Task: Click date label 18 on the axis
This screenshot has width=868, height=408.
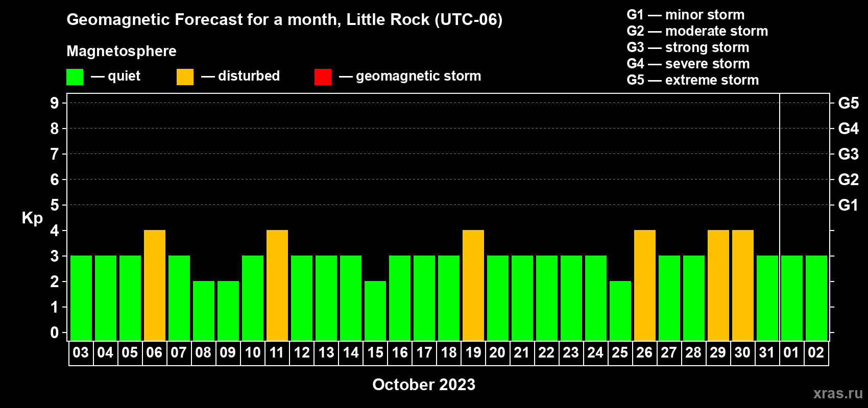Action: (x=448, y=352)
